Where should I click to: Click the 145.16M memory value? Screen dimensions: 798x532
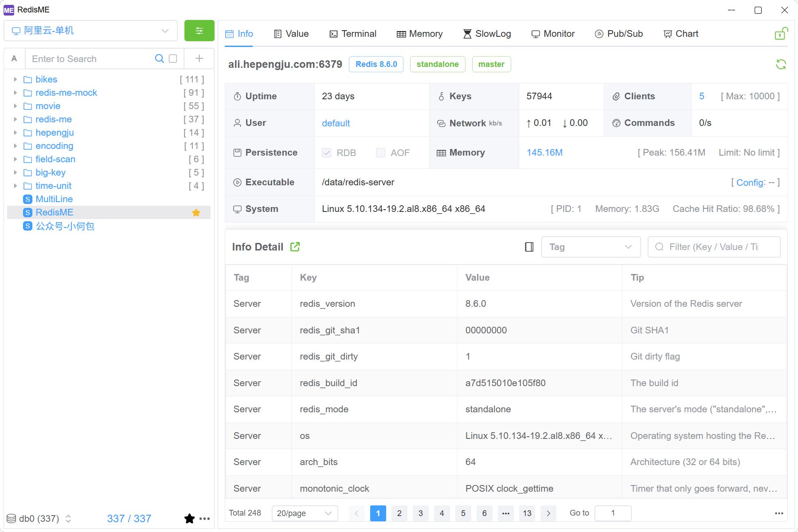(x=544, y=153)
